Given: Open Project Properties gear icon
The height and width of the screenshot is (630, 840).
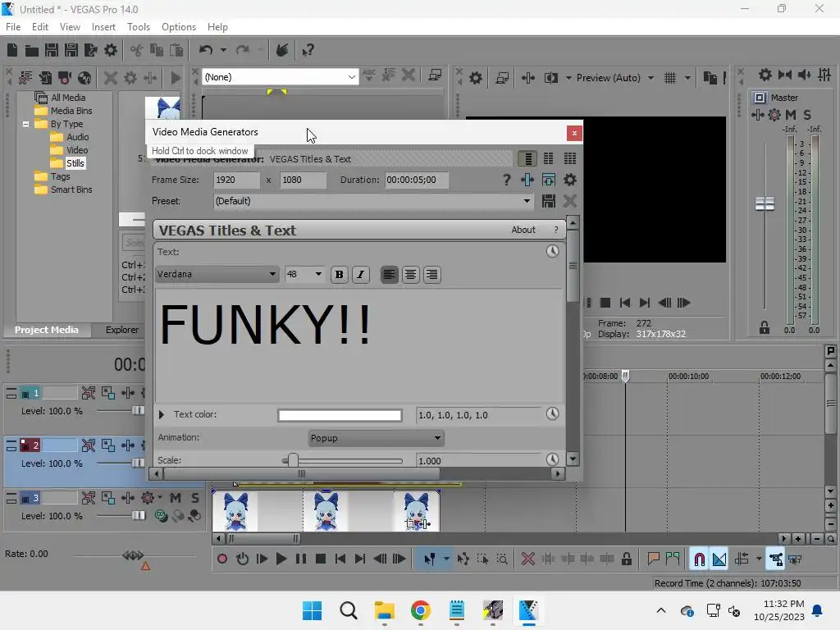Looking at the screenshot, I should coord(111,50).
